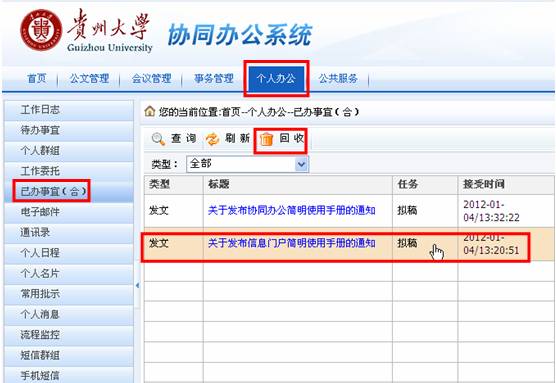Click the 刷新 toolbar button
The height and width of the screenshot is (383, 556).
coord(228,139)
